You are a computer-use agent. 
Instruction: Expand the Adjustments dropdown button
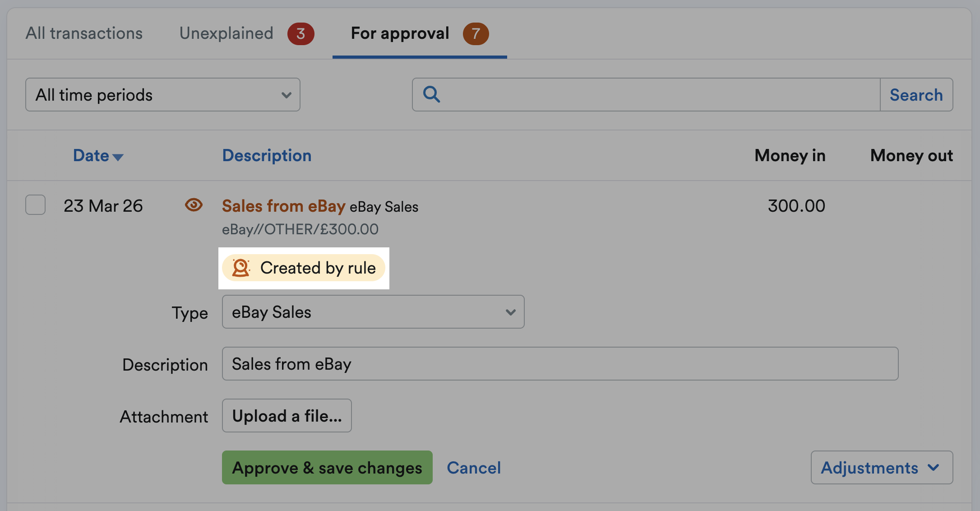tap(882, 468)
